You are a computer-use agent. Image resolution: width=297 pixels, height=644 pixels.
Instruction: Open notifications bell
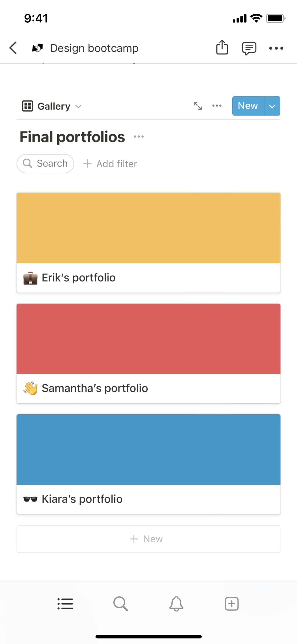click(x=176, y=604)
